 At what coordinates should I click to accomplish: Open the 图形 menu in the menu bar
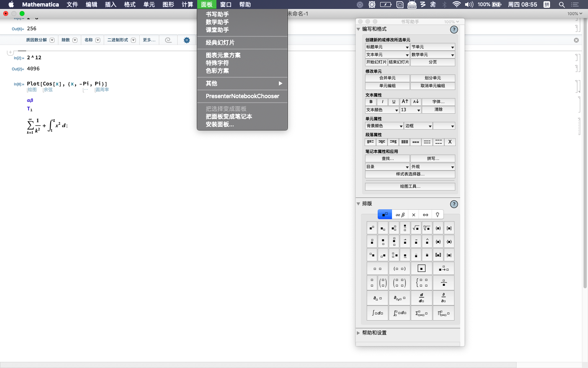[168, 4]
